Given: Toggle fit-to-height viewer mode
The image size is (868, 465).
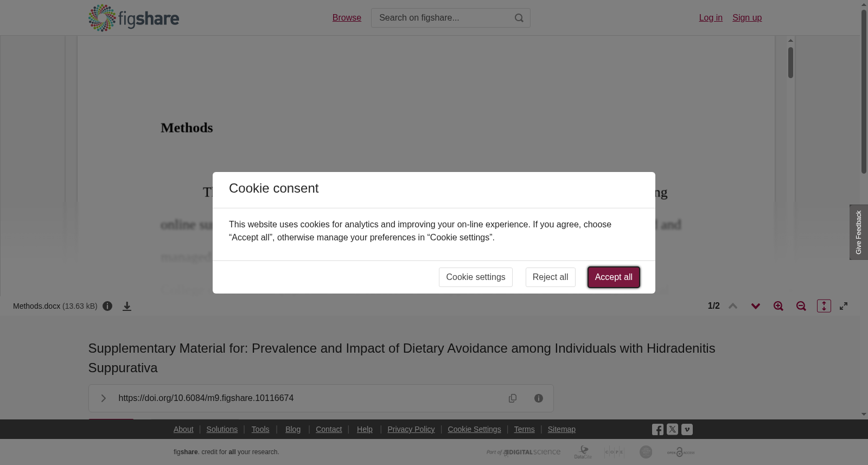Looking at the screenshot, I should point(824,306).
